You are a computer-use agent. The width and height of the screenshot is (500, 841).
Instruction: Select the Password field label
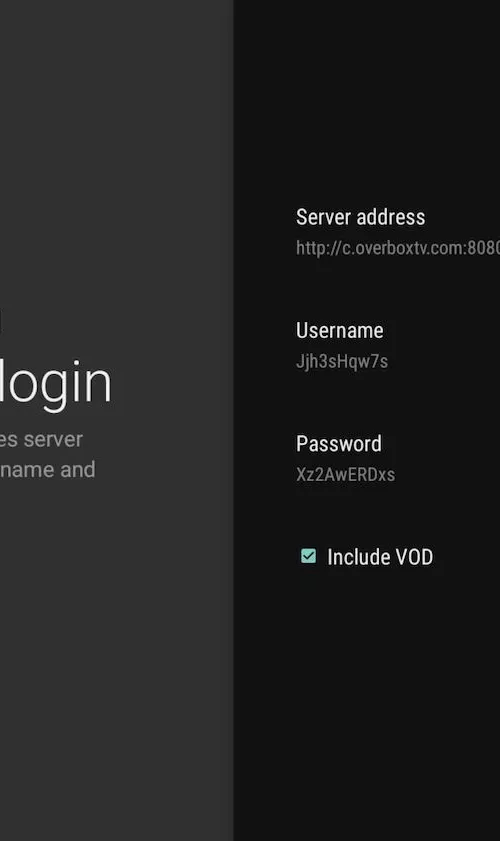[339, 444]
